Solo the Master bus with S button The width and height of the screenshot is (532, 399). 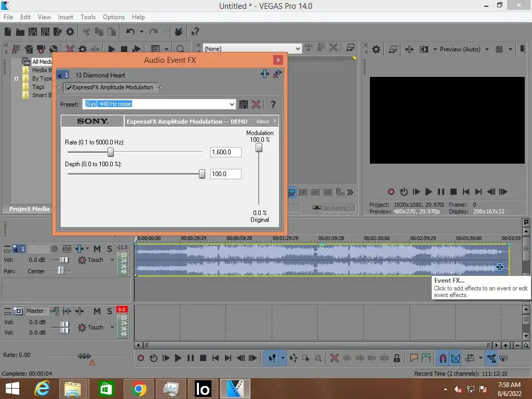tap(110, 311)
